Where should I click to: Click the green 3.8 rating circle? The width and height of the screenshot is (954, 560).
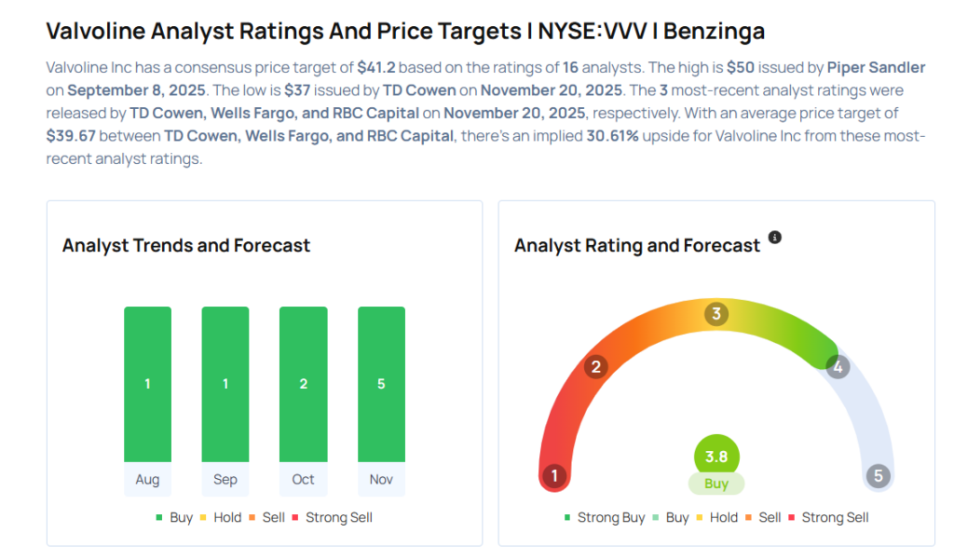(716, 458)
